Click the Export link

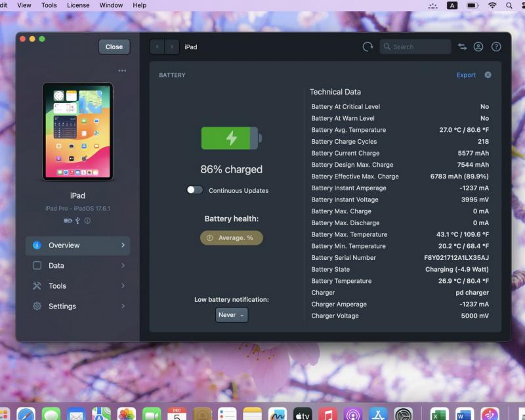(x=466, y=75)
